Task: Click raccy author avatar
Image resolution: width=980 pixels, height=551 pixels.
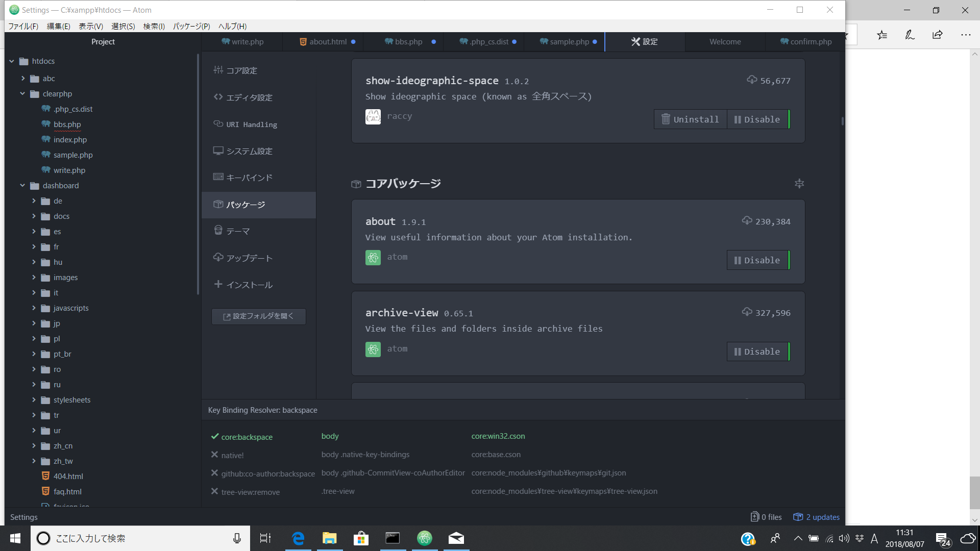Action: click(373, 117)
